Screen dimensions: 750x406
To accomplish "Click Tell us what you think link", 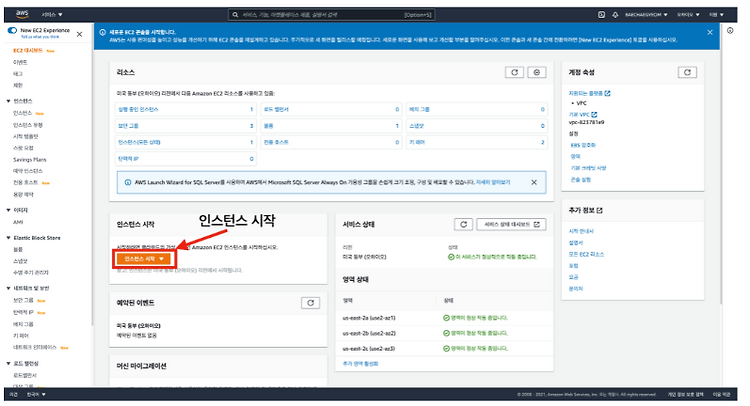I will tap(40, 37).
